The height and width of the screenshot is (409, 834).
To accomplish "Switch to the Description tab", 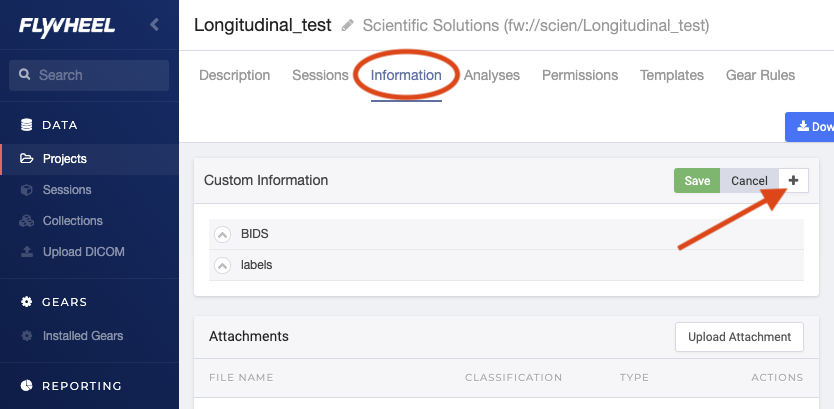I will pyautogui.click(x=235, y=76).
